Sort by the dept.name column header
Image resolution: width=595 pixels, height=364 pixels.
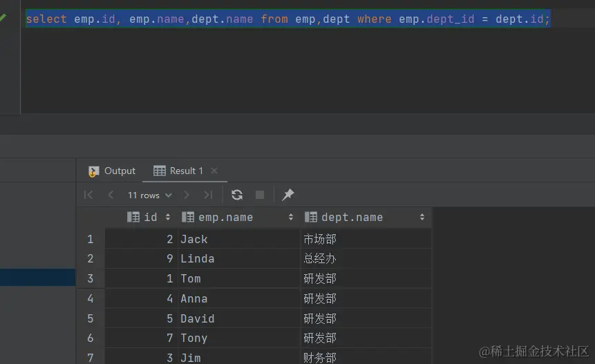(366, 218)
